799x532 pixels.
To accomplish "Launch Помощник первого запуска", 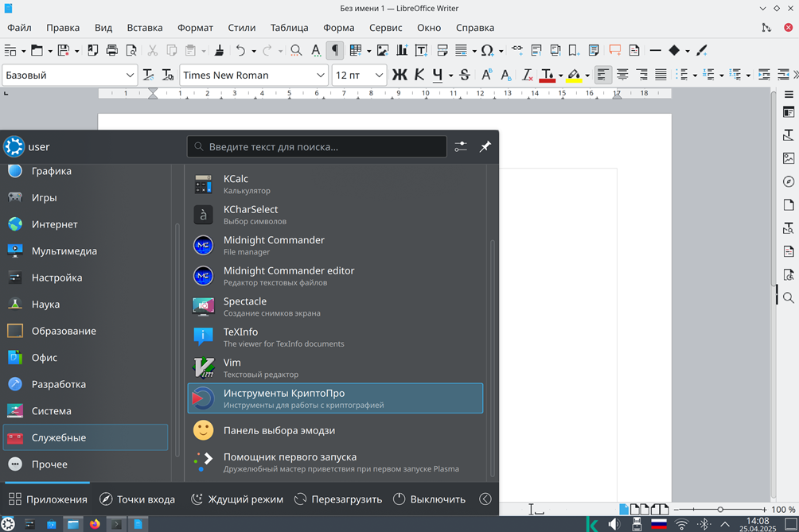I will tap(335, 462).
